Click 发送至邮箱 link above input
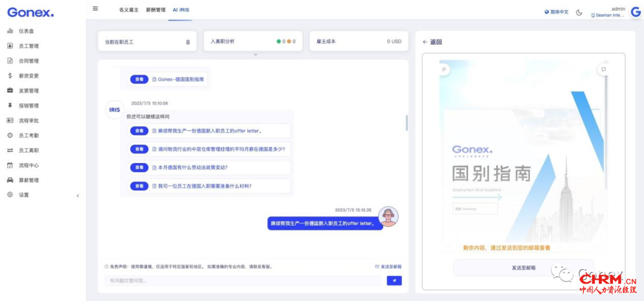 tap(388, 266)
